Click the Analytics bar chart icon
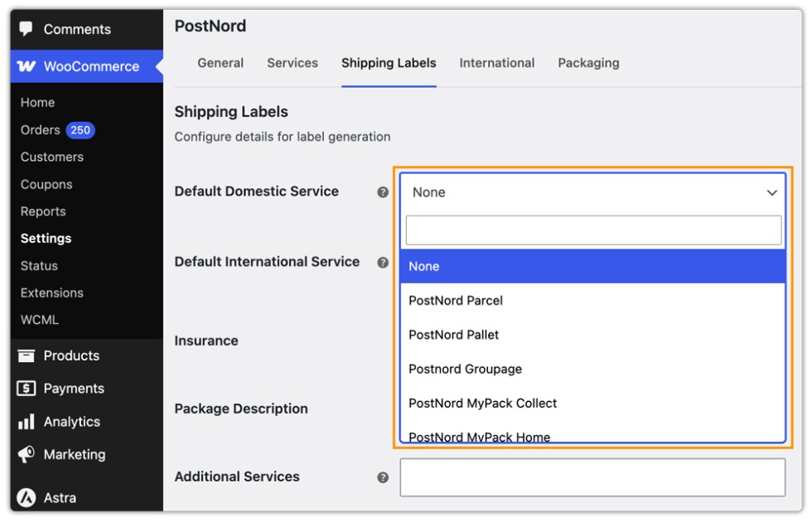This screenshot has width=812, height=522. pyautogui.click(x=26, y=422)
